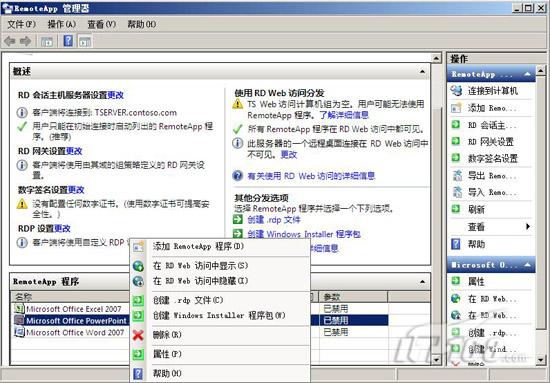The height and width of the screenshot is (383, 550).
Task: Click the blue Help question mark toolbar icon
Action: pyautogui.click(x=68, y=41)
